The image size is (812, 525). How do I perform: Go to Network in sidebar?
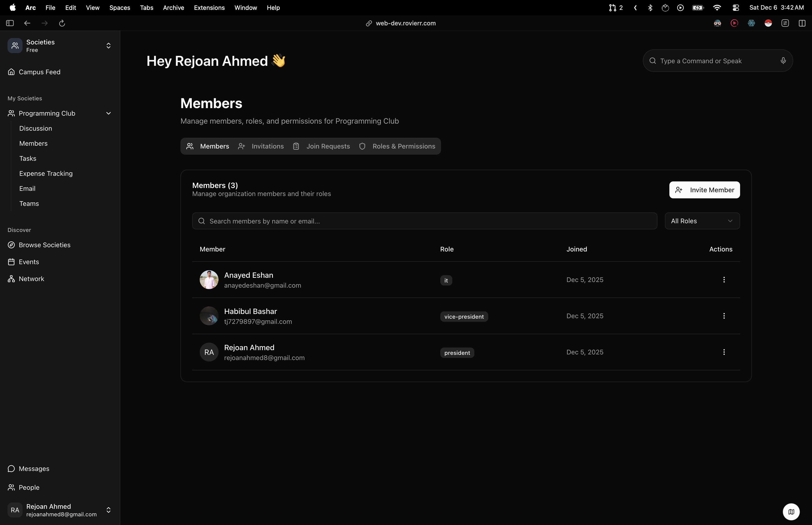[31, 279]
